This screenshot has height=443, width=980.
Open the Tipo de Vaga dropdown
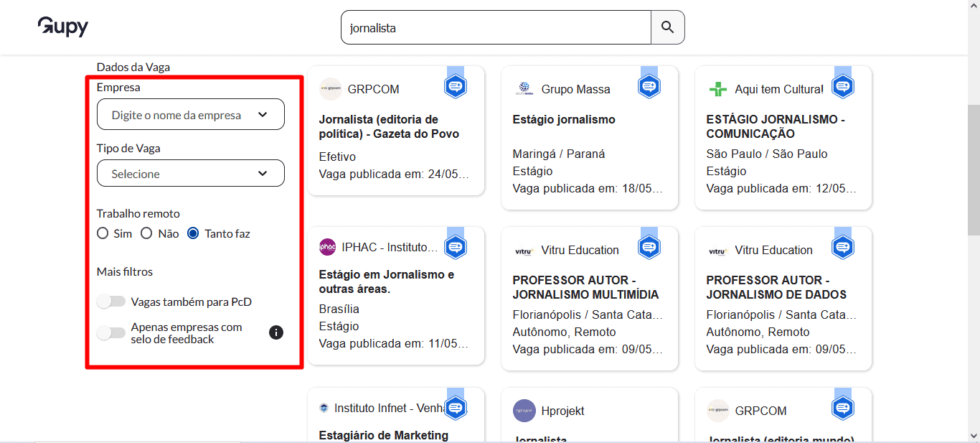(x=190, y=173)
